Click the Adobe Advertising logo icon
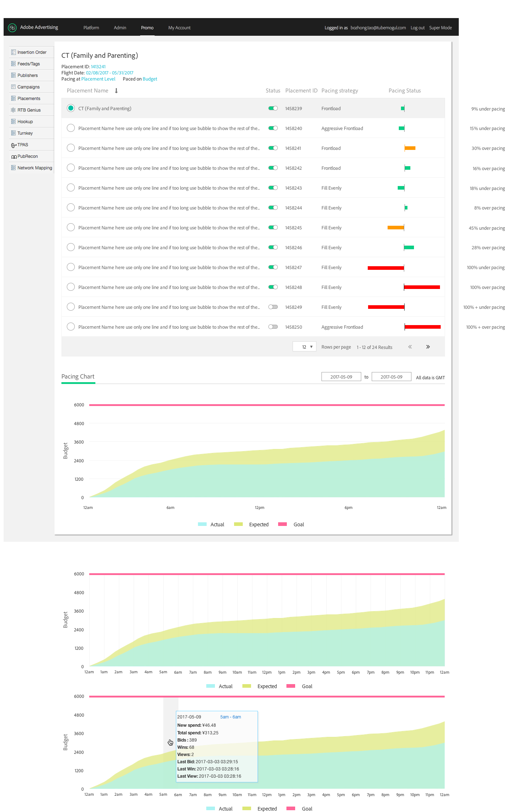Viewport: 505px width, 812px height. pyautogui.click(x=12, y=27)
